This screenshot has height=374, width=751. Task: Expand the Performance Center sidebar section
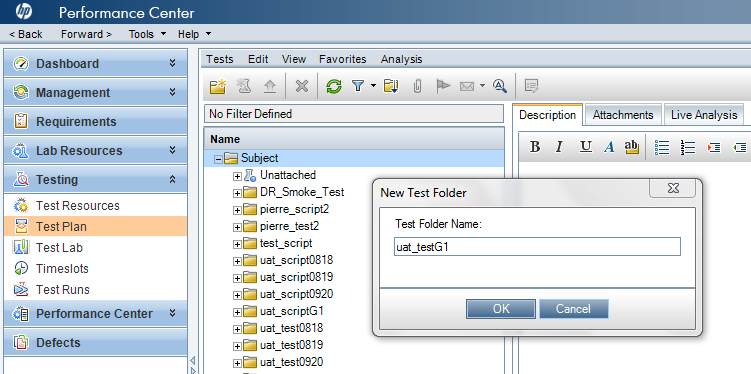172,314
